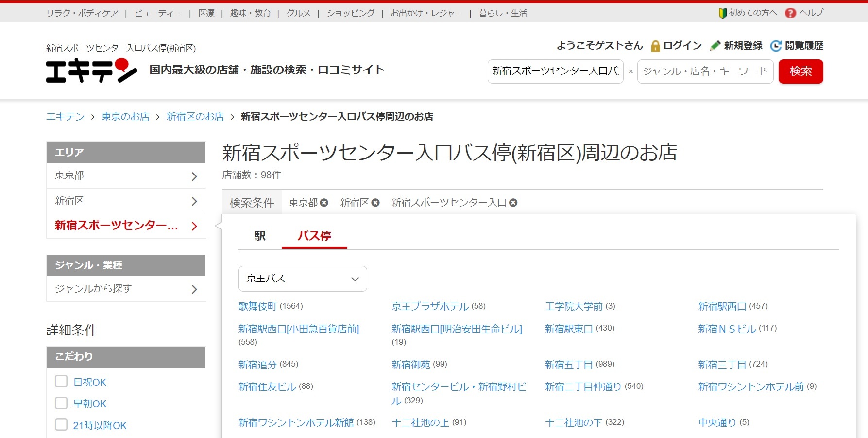Open 新宿駅西口[明治安田生命ビル] link

(457, 329)
